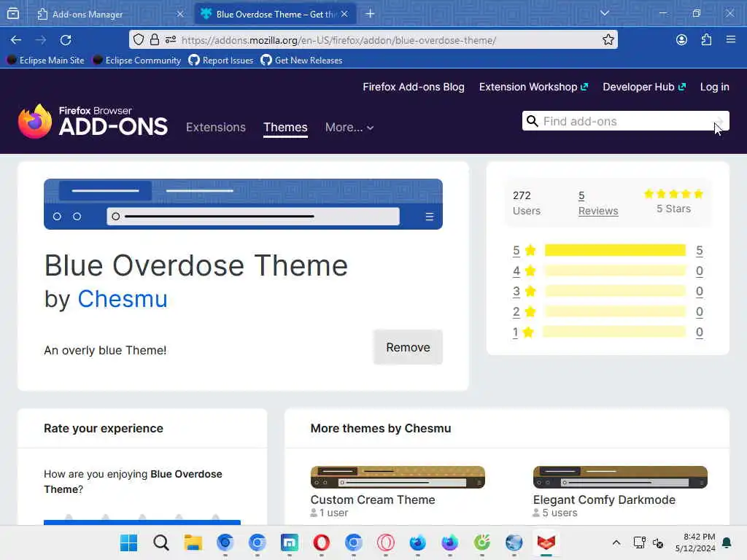This screenshot has width=747, height=560.
Task: Open the Themes section
Action: tap(285, 127)
